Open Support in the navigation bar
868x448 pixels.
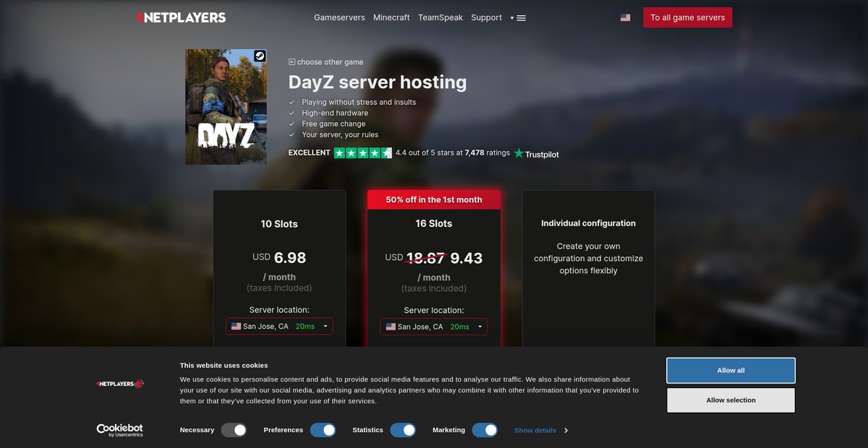point(486,17)
